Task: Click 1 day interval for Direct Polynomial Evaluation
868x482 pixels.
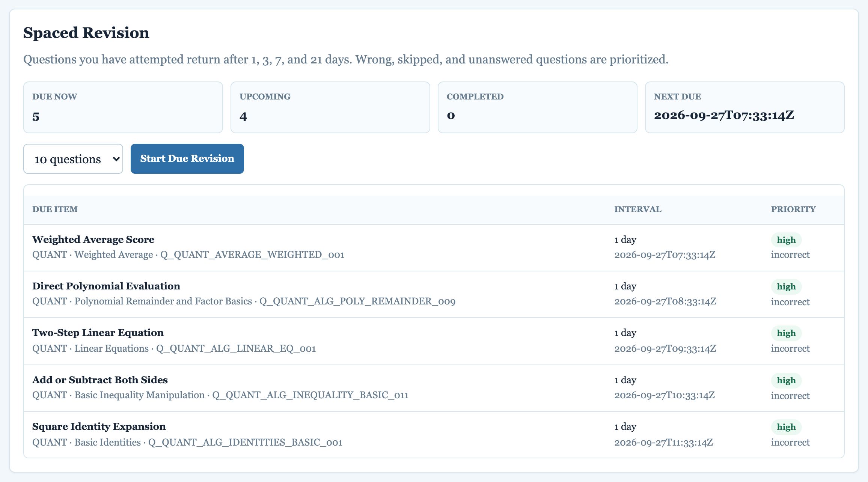Action: [x=625, y=286]
